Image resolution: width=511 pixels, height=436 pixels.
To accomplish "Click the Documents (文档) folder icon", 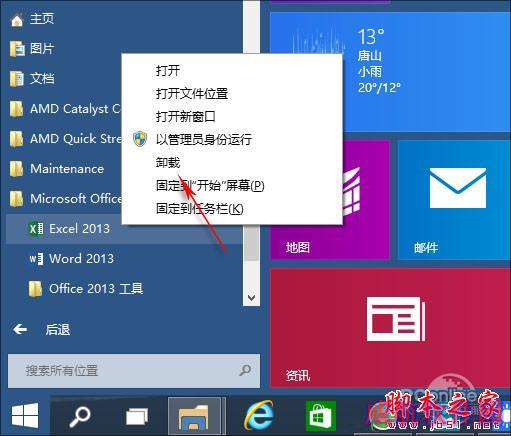I will (x=17, y=79).
